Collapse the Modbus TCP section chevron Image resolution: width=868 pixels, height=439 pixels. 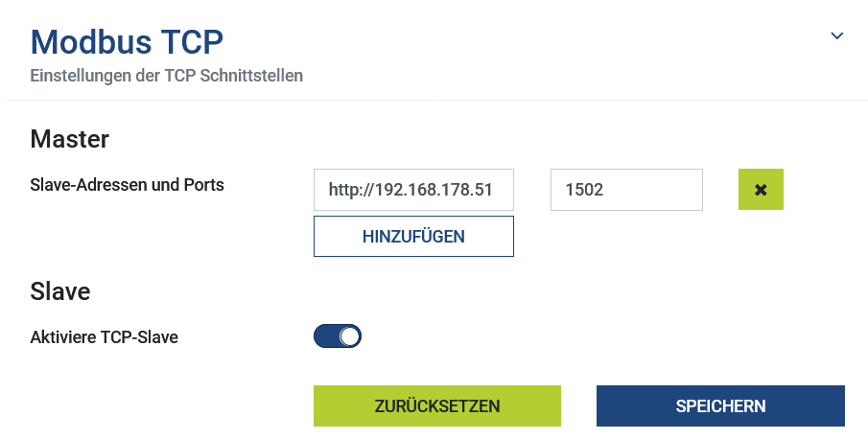[836, 35]
